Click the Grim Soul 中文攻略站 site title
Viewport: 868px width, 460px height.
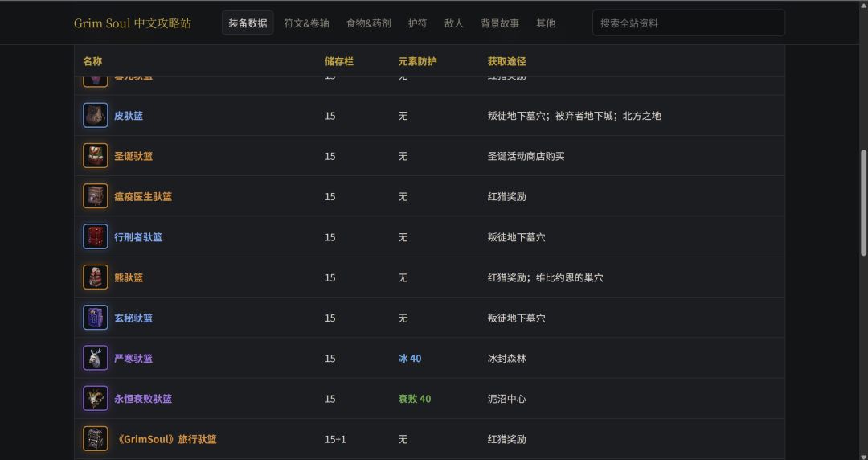pyautogui.click(x=133, y=23)
